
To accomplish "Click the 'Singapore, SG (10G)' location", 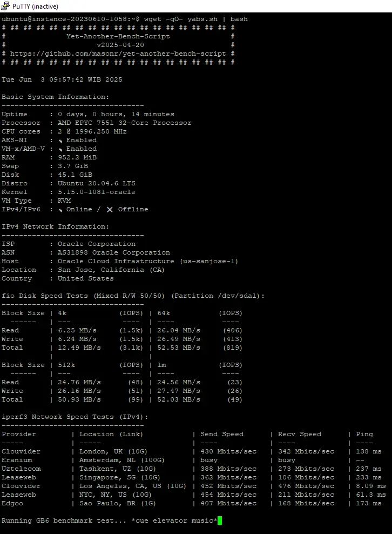I will (120, 477).
